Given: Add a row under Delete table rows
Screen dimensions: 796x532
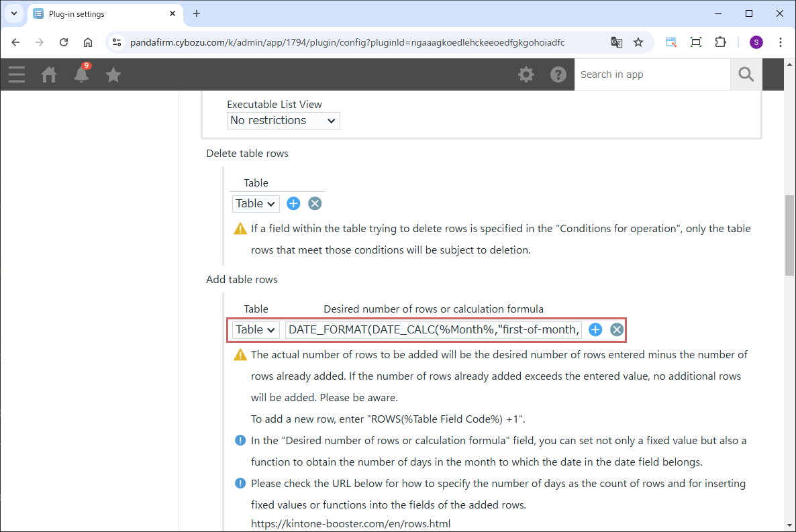Looking at the screenshot, I should 293,203.
